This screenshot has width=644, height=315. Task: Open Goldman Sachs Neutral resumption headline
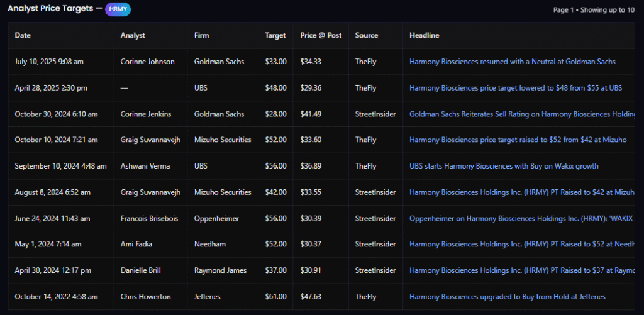(x=512, y=62)
